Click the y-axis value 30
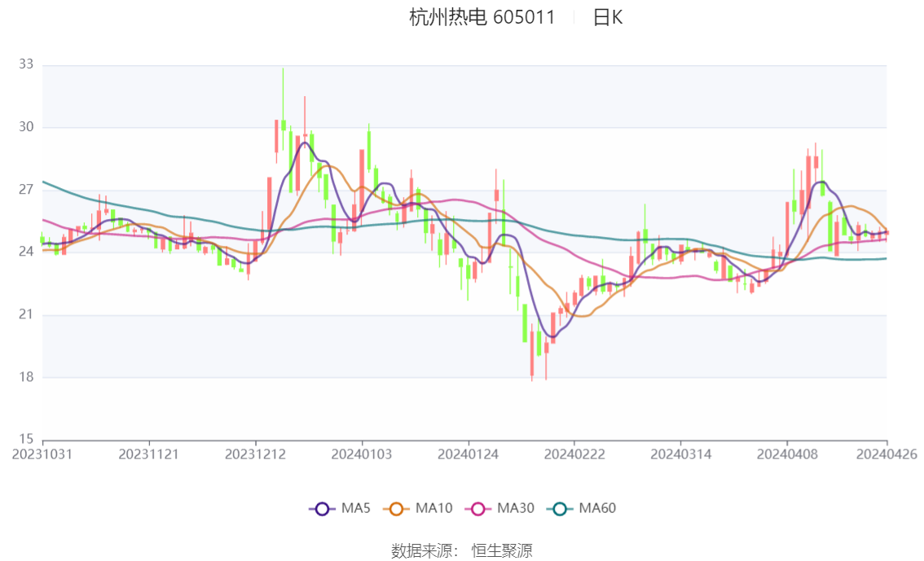This screenshot has width=924, height=561. pos(26,127)
